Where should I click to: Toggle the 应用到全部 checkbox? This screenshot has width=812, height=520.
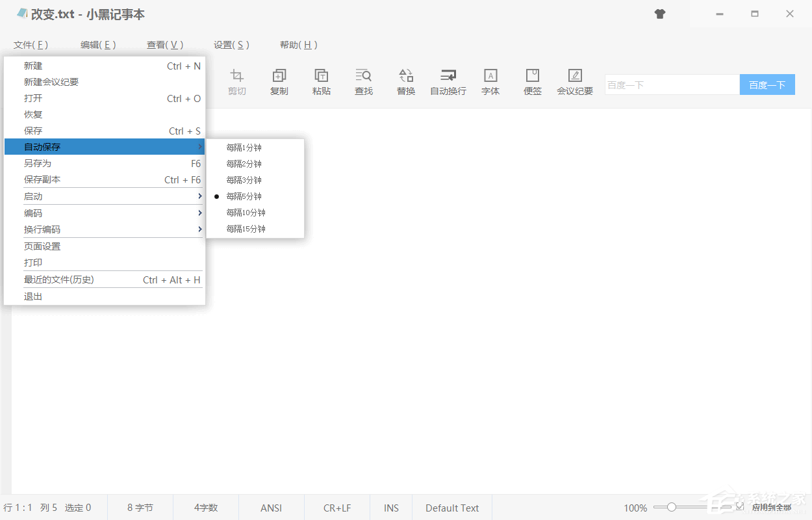point(741,508)
